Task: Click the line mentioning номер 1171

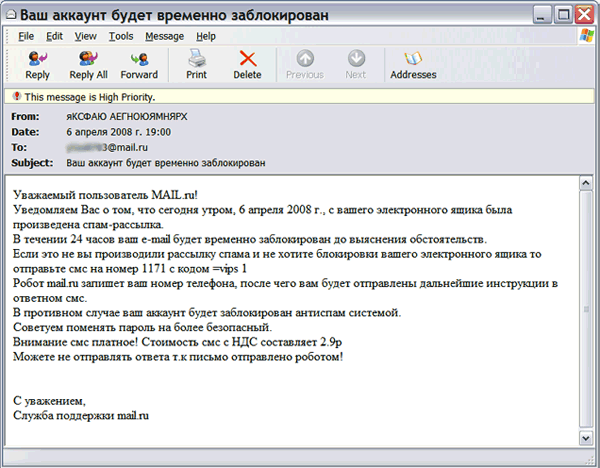Action: click(130, 269)
